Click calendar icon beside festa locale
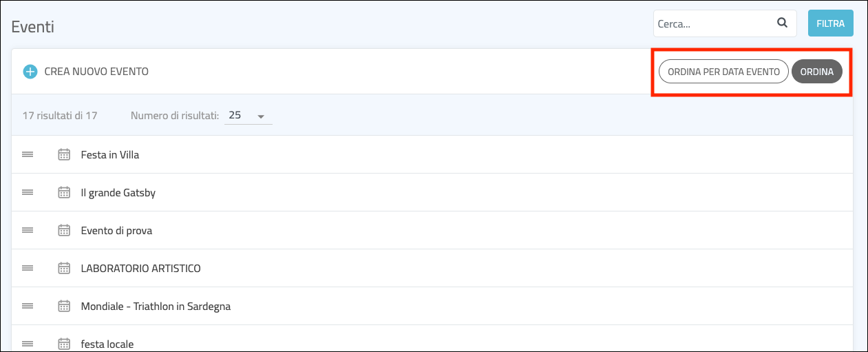 [x=64, y=344]
